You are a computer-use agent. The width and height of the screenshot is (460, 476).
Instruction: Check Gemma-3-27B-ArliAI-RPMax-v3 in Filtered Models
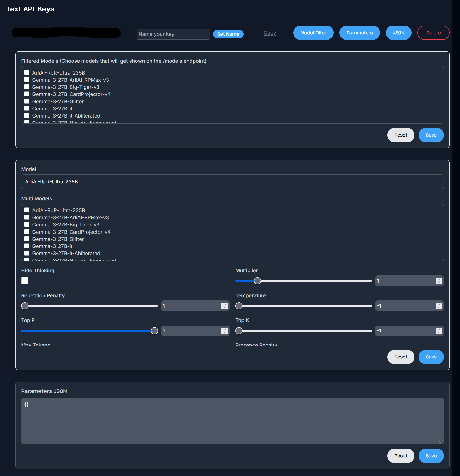(27, 79)
